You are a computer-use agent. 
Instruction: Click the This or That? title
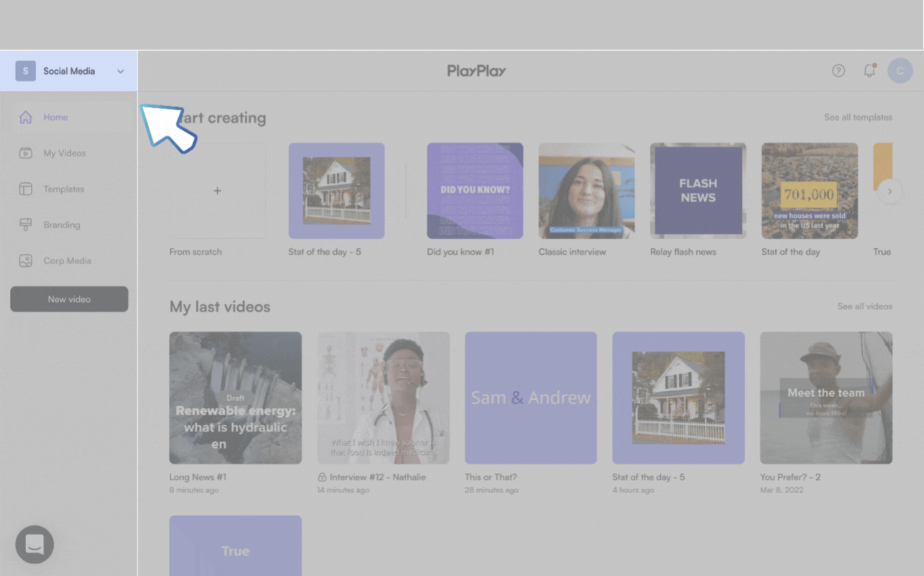click(490, 477)
